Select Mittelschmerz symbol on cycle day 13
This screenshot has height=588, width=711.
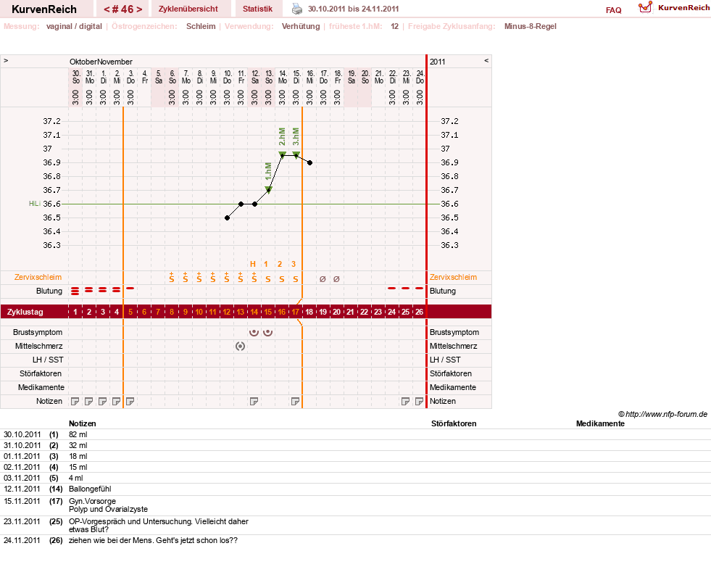point(241,346)
